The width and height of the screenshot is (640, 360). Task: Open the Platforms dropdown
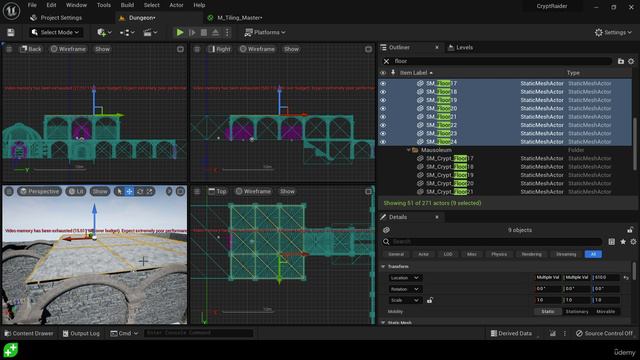click(x=264, y=32)
